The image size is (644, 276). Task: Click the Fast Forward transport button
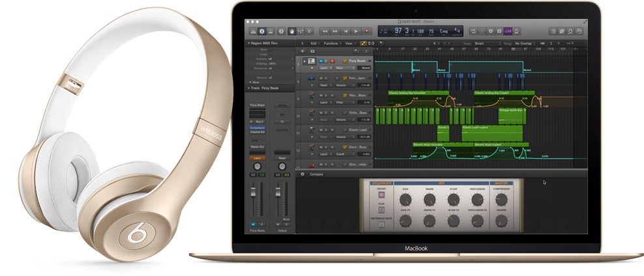point(336,31)
